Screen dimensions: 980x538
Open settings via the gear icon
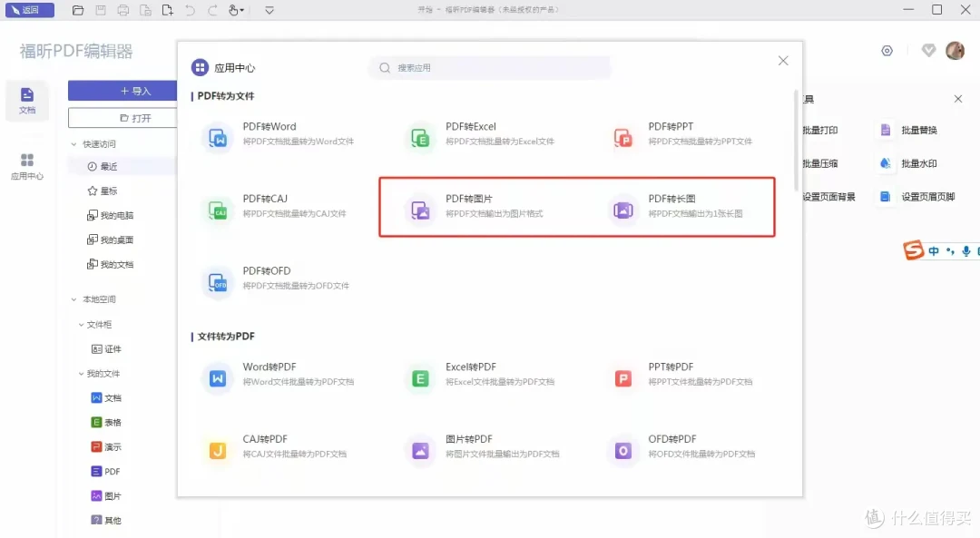[887, 51]
